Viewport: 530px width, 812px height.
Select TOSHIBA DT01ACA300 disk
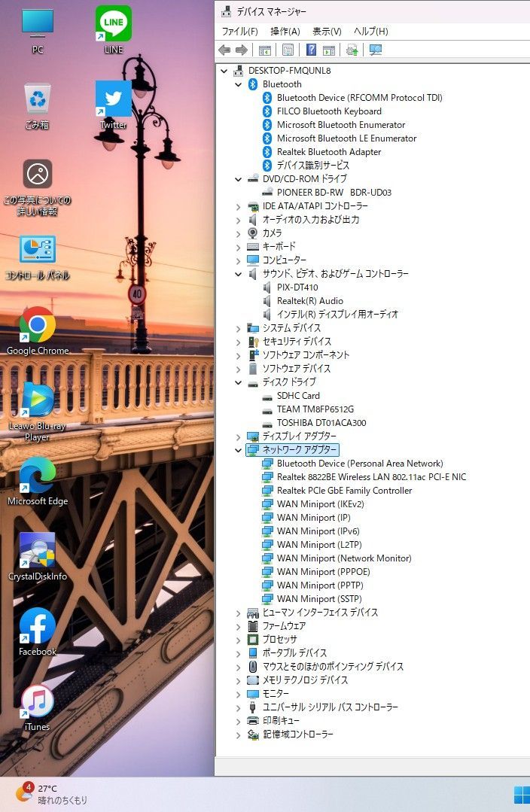(321, 423)
